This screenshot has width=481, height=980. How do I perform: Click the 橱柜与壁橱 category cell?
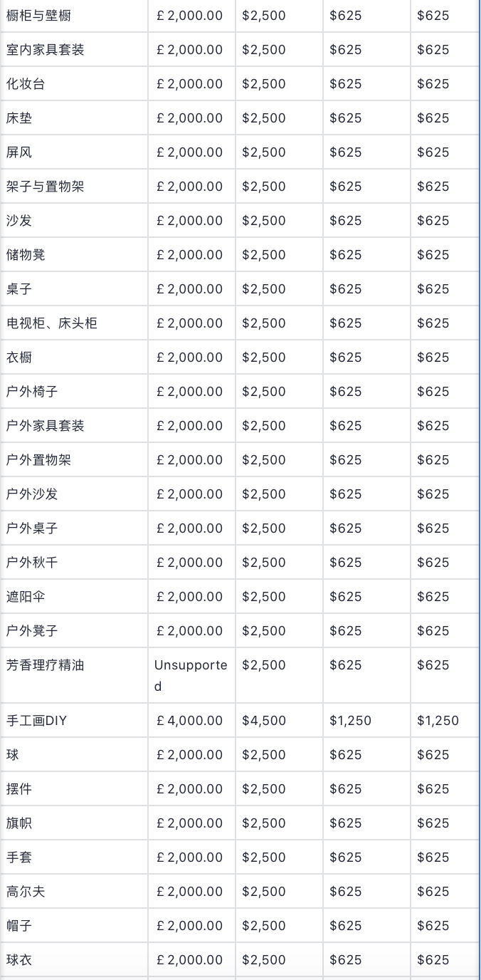click(38, 16)
